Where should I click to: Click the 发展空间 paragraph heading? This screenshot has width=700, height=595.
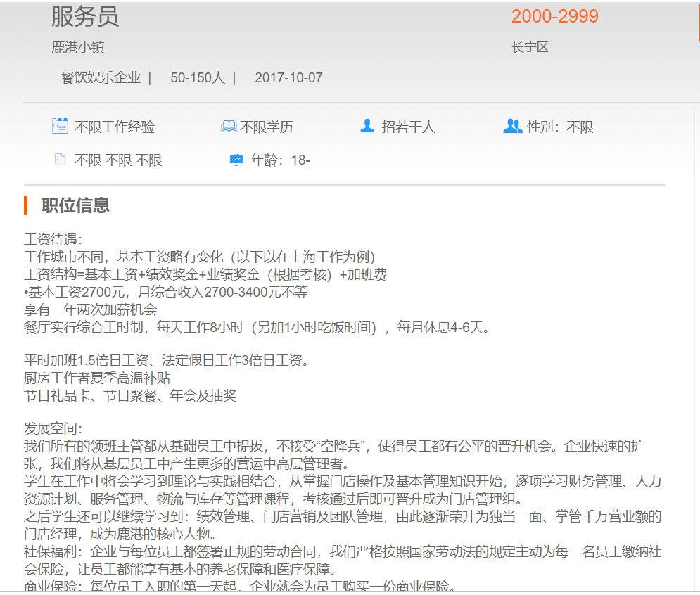pyautogui.click(x=53, y=428)
